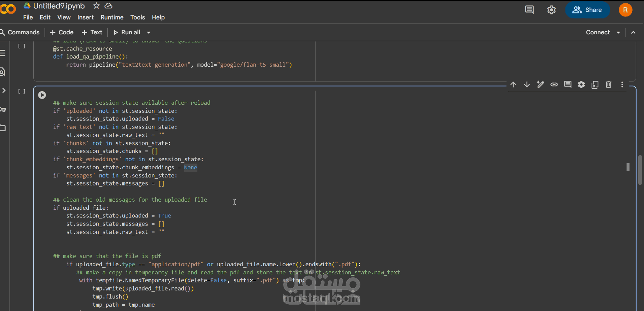This screenshot has height=311, width=644.
Task: Click the @st.cache_resource decorator
Action: [83, 48]
